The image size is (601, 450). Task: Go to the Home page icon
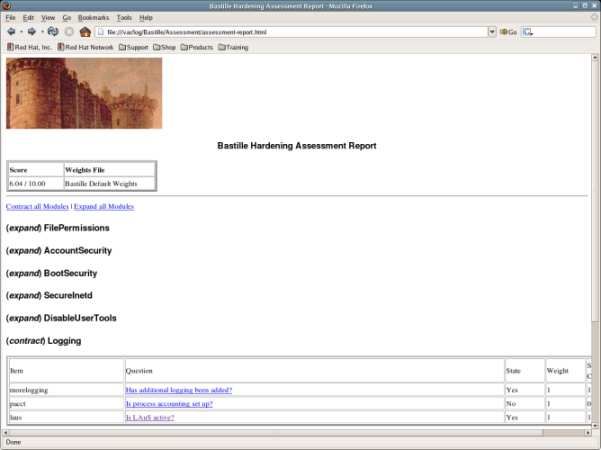(x=85, y=32)
